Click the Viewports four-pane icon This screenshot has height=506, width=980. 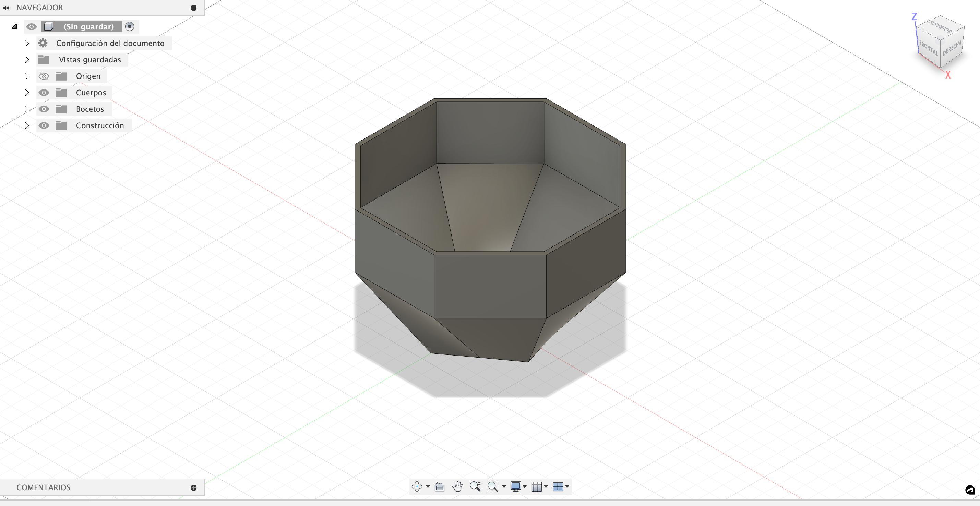click(558, 486)
